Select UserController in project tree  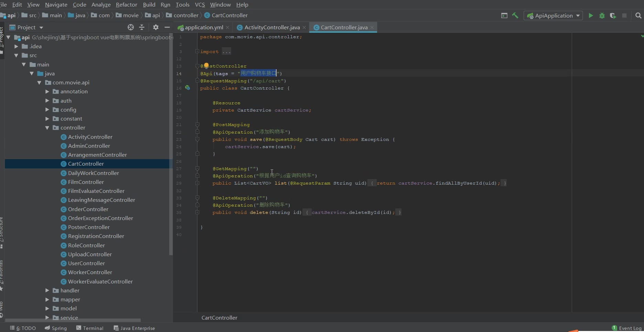pos(86,263)
